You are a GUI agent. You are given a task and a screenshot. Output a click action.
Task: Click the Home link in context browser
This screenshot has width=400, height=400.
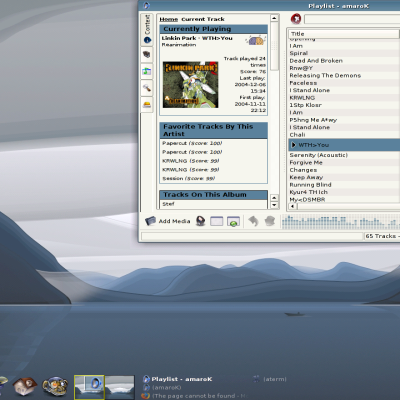click(169, 19)
